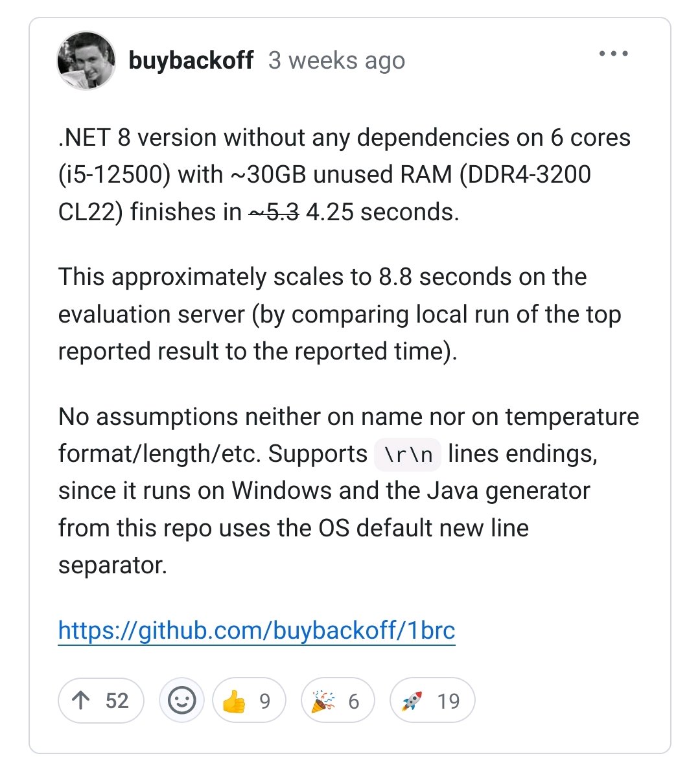The height and width of the screenshot is (767, 700).
Task: Open the github.com/buybackoff/1brc link
Action: [x=257, y=630]
